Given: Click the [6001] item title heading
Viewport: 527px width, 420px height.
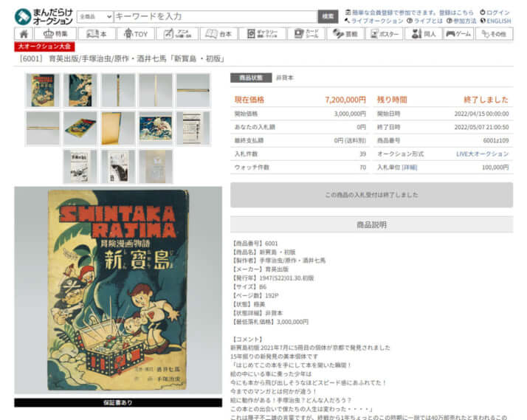Looking at the screenshot, I should click(122, 59).
